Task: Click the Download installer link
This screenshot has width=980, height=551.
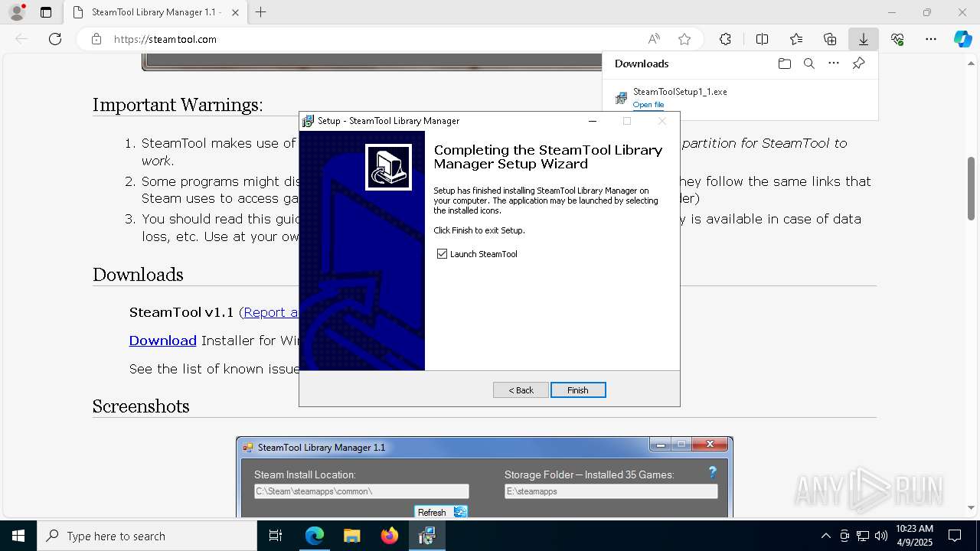Action: 162,341
